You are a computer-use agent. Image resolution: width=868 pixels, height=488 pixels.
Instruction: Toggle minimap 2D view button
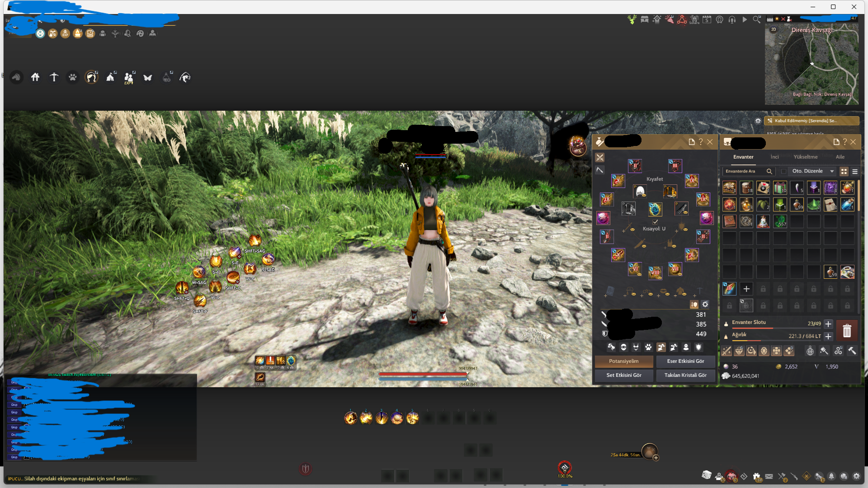click(x=774, y=29)
